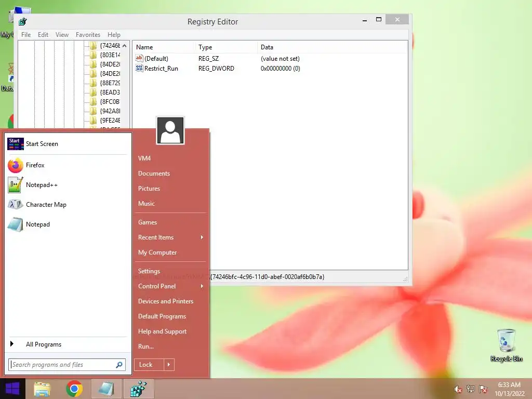Screen dimensions: 532x399
Task: Click 0x00000000 (0) data value
Action: click(x=280, y=68)
